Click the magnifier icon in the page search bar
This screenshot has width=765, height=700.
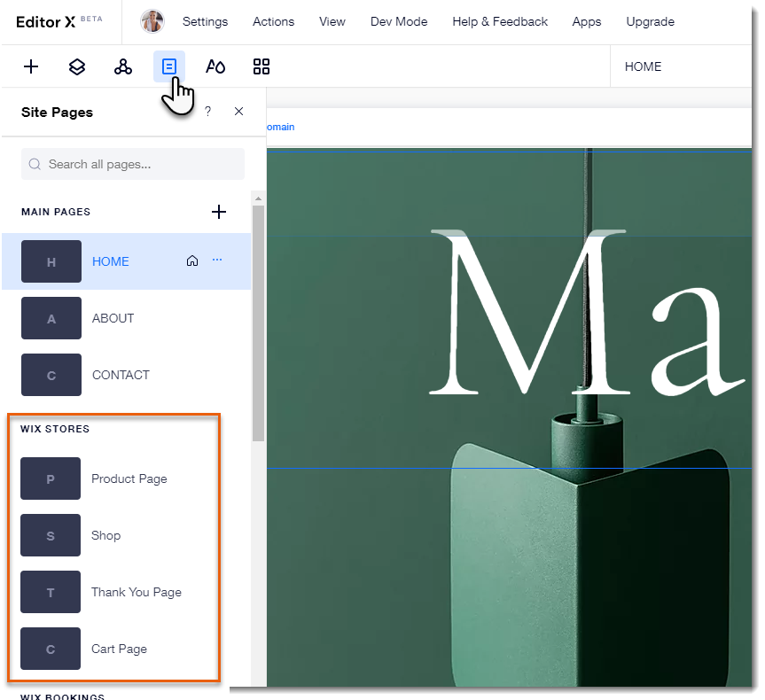(35, 164)
